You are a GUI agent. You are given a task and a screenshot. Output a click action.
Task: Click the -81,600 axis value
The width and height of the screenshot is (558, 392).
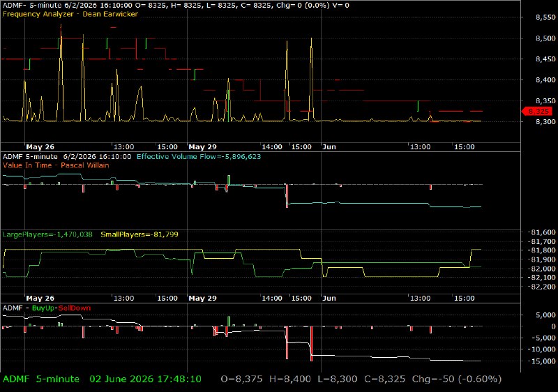click(x=542, y=232)
